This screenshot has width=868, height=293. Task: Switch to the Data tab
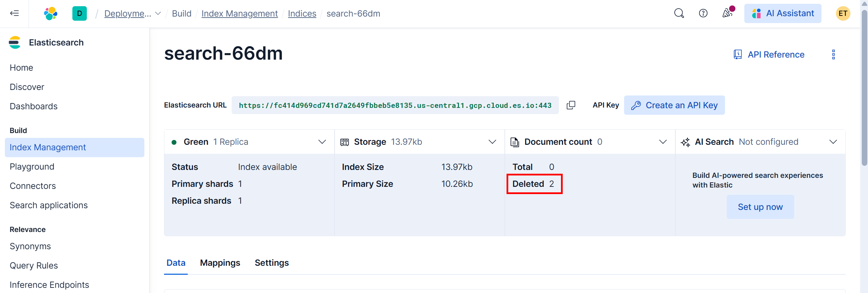pos(176,263)
